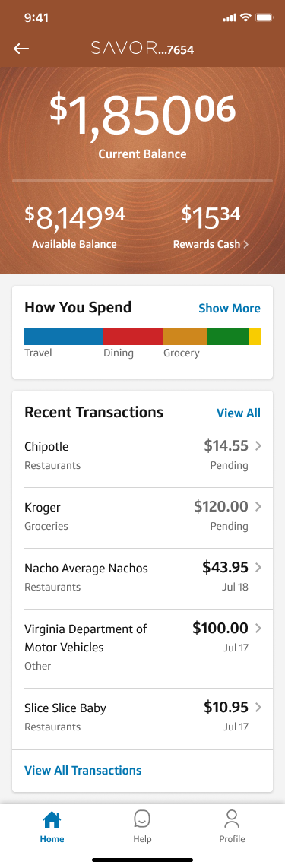Viewport: 285px width, 868px height.
Task: Select the blue Travel spending segment
Action: tap(64, 337)
